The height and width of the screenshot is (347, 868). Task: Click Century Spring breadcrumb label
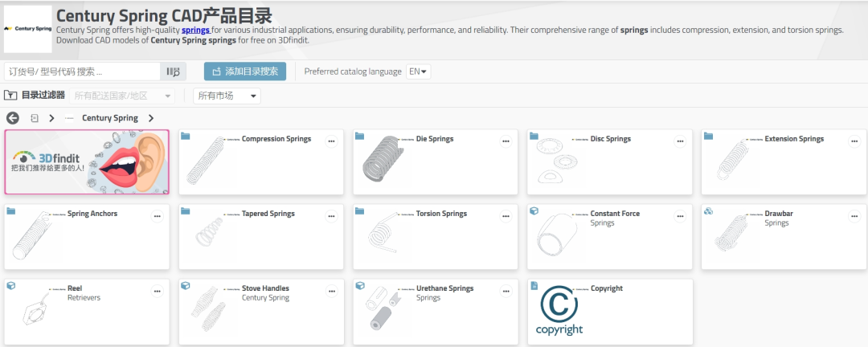(110, 118)
